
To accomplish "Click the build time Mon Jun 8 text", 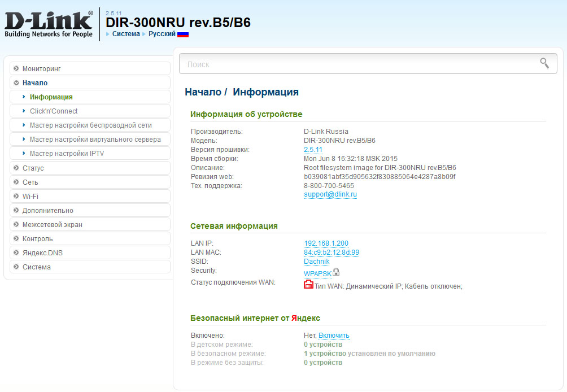I will [350, 158].
